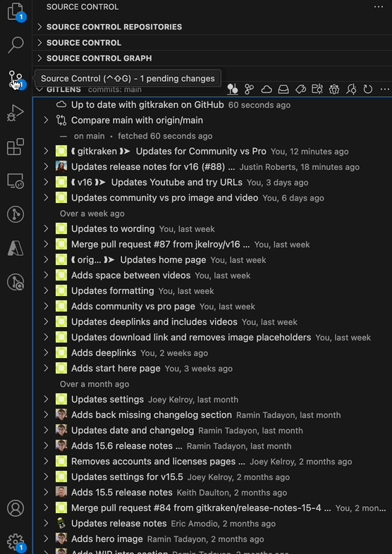Open the GitLens view more actions ellipsis
The width and height of the screenshot is (392, 554).
point(385,90)
